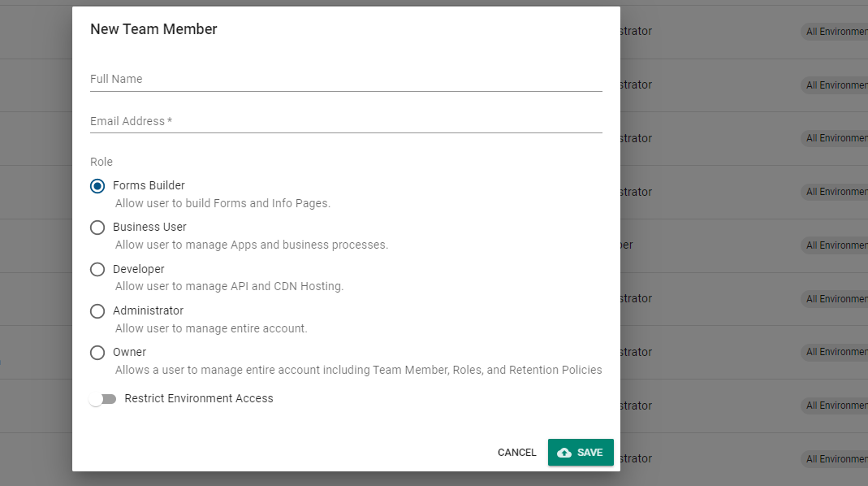The image size is (868, 486).
Task: Click the Owner role description text
Action: pyautogui.click(x=358, y=370)
